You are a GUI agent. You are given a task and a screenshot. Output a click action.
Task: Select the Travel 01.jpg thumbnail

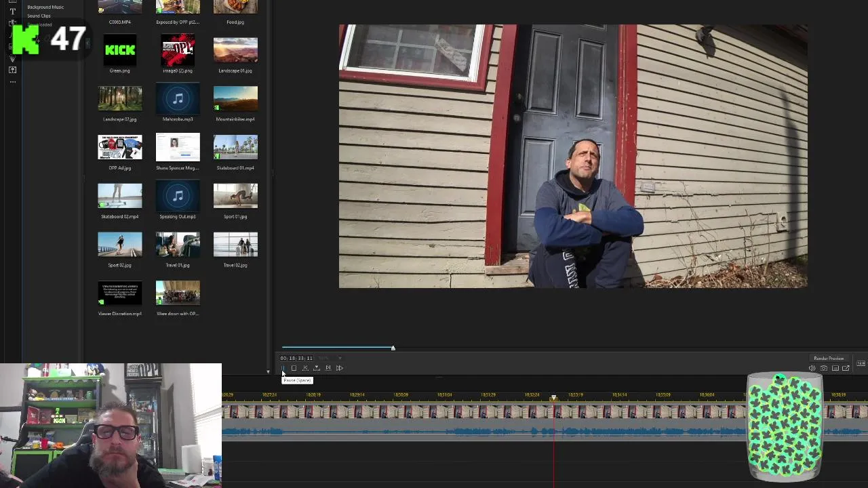(x=178, y=245)
